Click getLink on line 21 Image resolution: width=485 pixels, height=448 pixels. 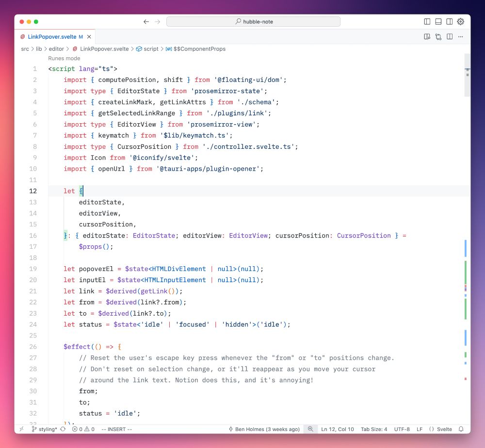pos(154,291)
